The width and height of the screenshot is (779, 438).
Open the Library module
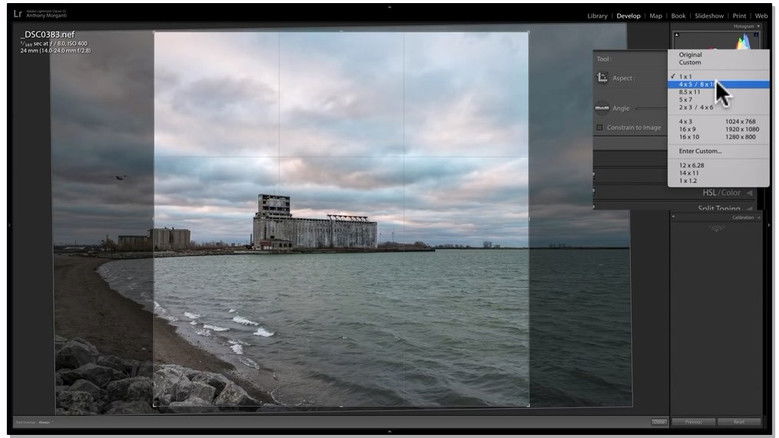tap(597, 16)
